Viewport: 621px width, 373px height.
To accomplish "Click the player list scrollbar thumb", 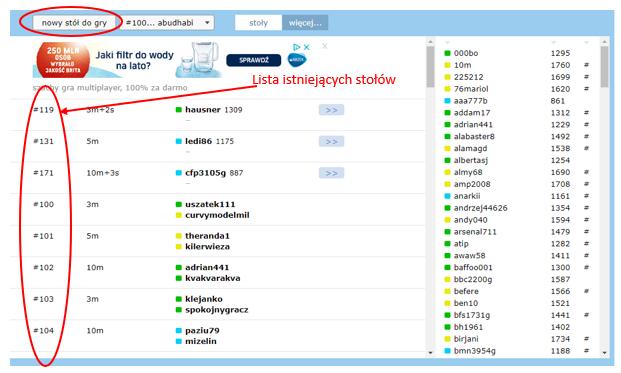I will (604, 67).
